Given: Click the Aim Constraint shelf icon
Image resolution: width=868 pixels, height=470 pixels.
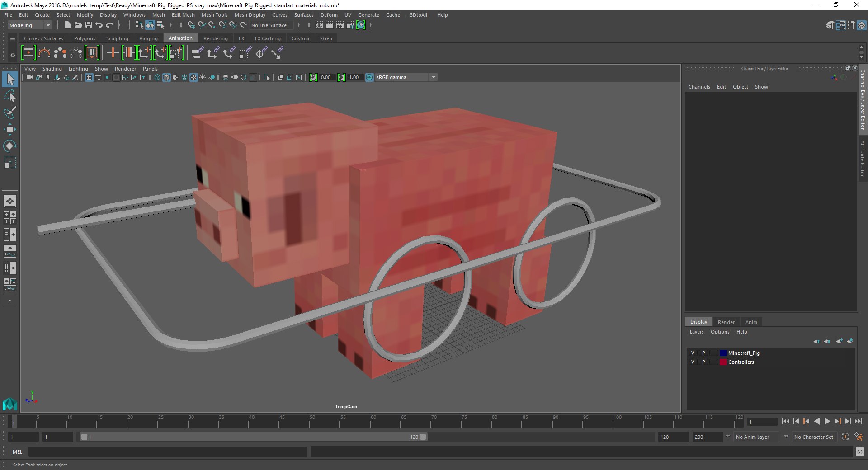Looking at the screenshot, I should (x=260, y=53).
